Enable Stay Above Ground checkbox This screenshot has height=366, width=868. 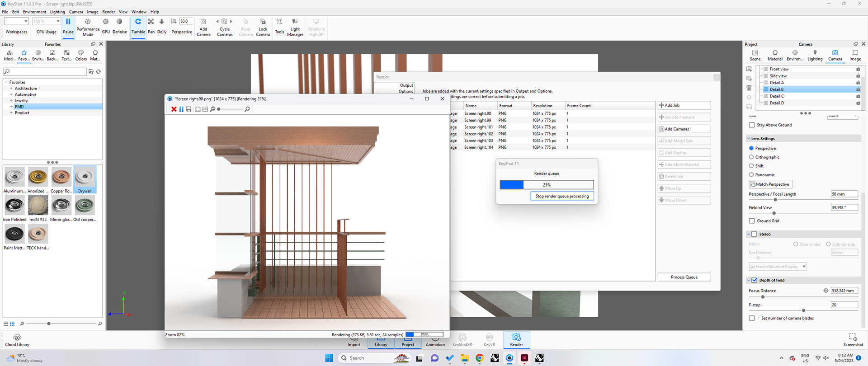pyautogui.click(x=752, y=125)
